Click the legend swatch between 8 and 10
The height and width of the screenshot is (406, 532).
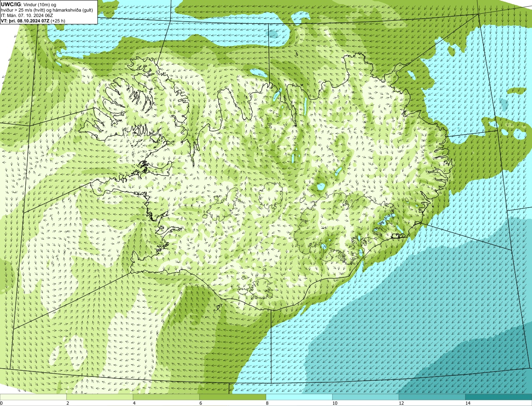[x=299, y=397]
